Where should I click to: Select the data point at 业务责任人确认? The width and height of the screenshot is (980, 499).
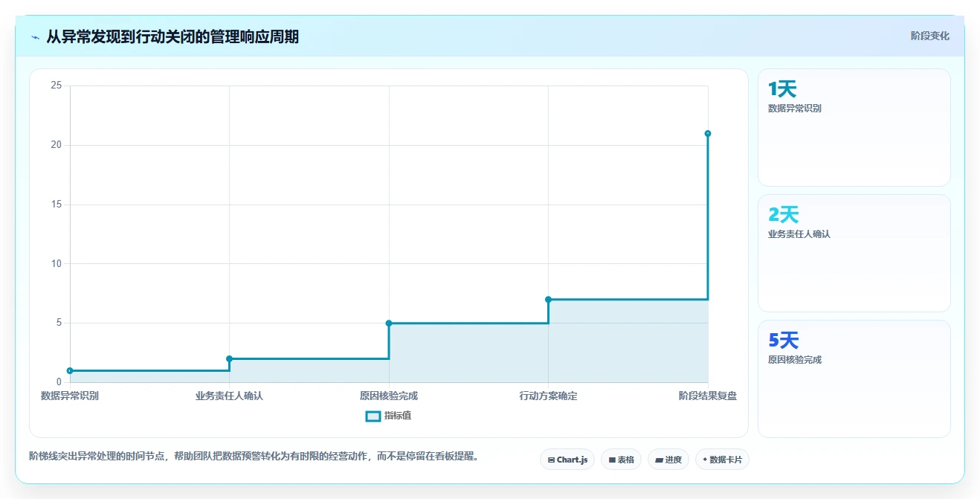(x=229, y=358)
